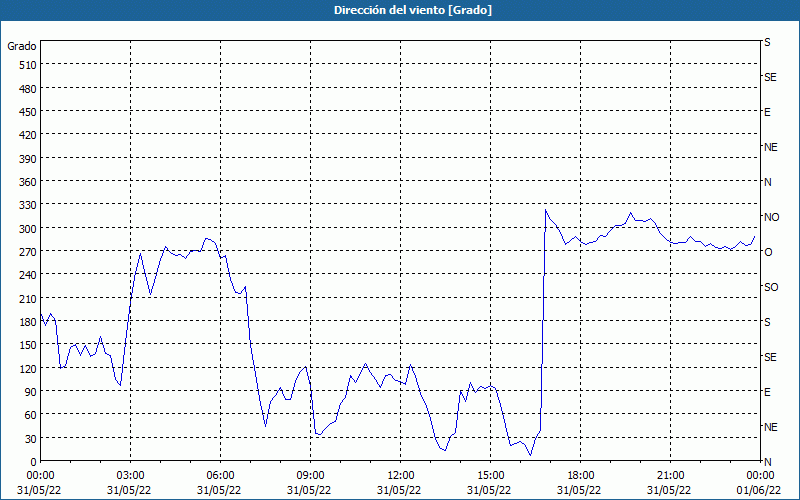This screenshot has width=800, height=500.
Task: Click the 510 y-axis value
Action: coord(28,65)
